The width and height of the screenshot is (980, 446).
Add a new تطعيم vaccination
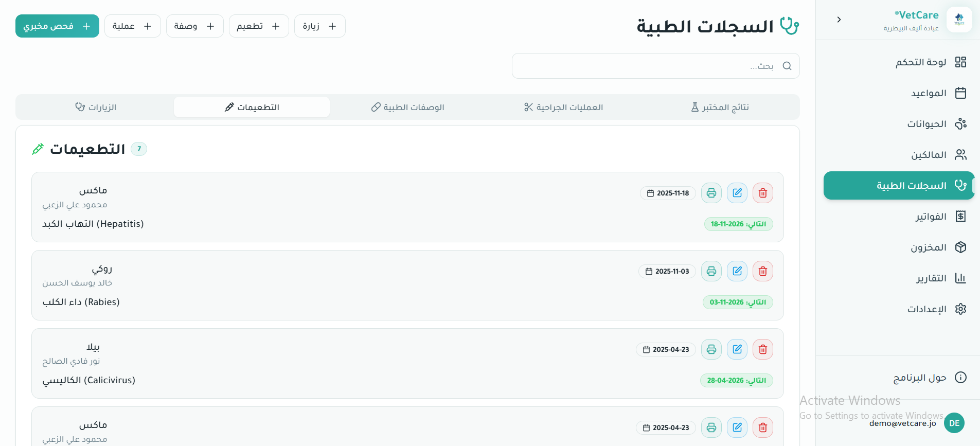coord(259,26)
